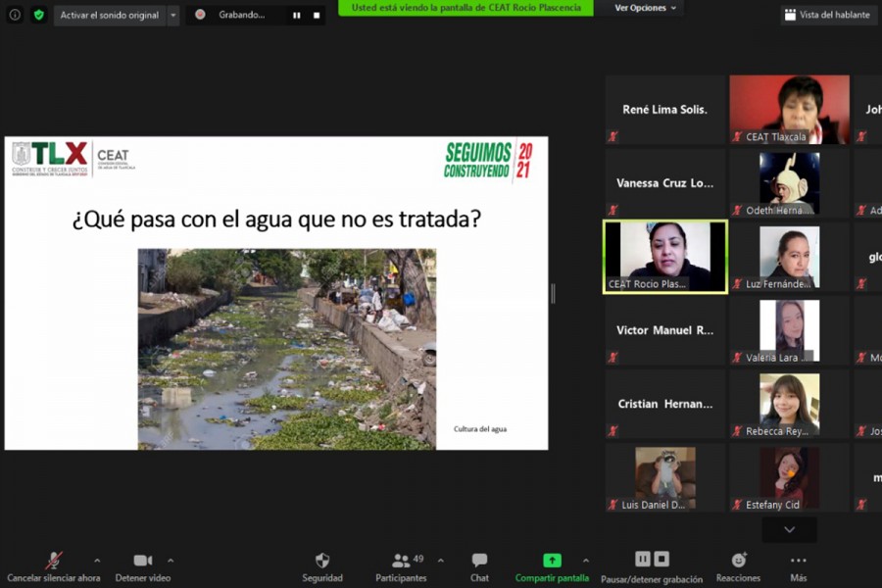Image resolution: width=882 pixels, height=588 pixels.
Task: Expand participants options arrow
Action: 440,561
